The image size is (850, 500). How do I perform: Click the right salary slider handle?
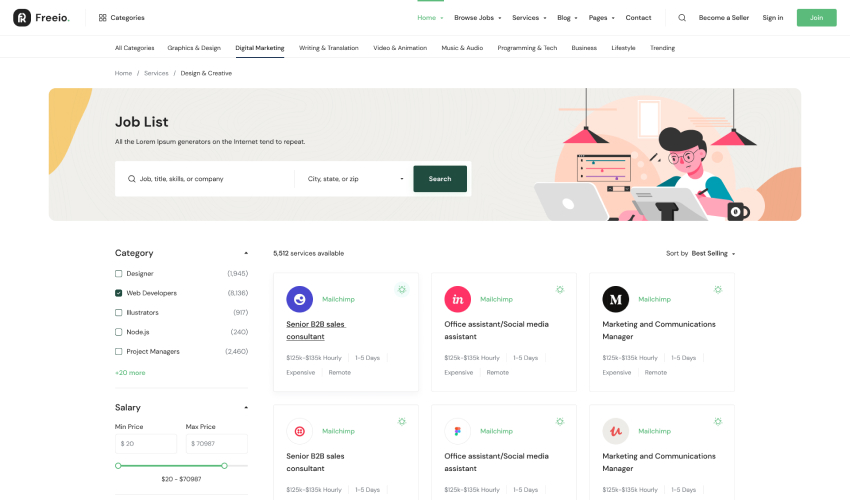(224, 465)
